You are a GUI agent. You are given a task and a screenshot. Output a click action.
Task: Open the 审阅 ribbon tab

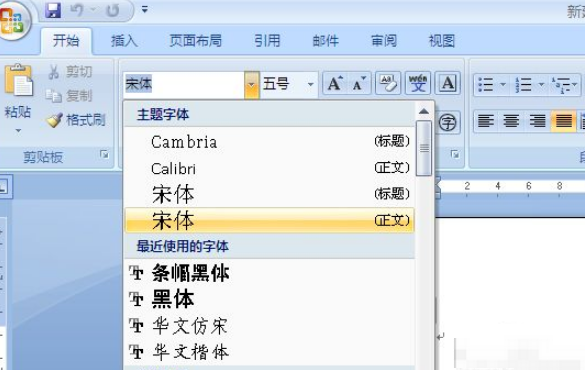click(384, 41)
